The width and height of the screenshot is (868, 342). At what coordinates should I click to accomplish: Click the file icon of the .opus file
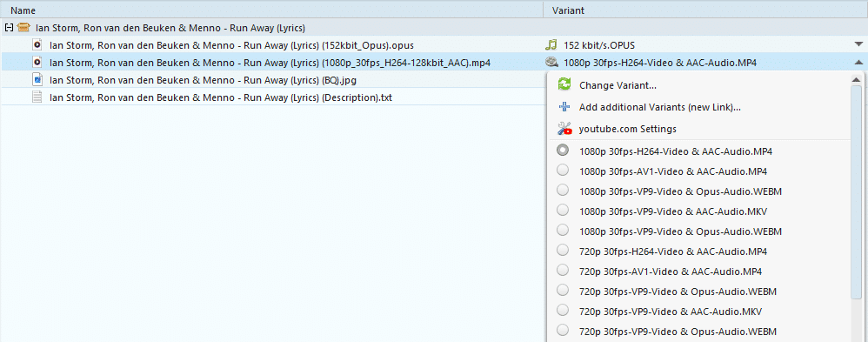coord(37,45)
